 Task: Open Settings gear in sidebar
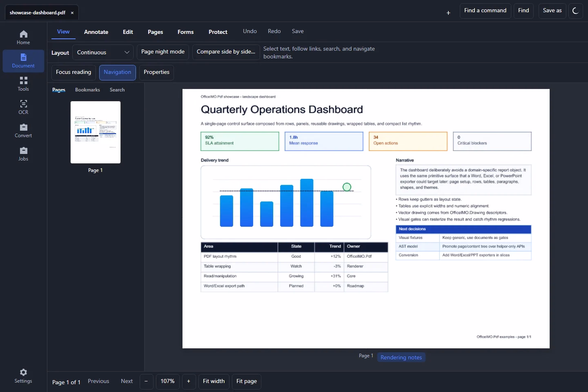pyautogui.click(x=23, y=376)
